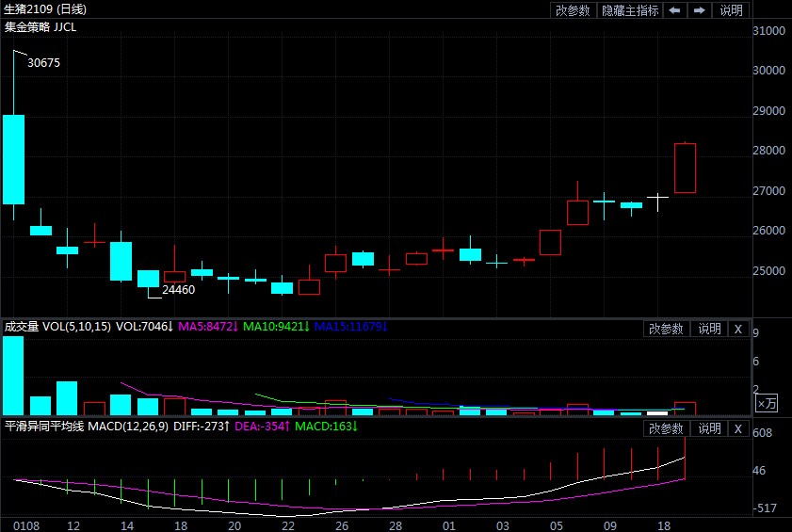
Task: Click the ×万 unit toggle icon
Action: tap(767, 403)
